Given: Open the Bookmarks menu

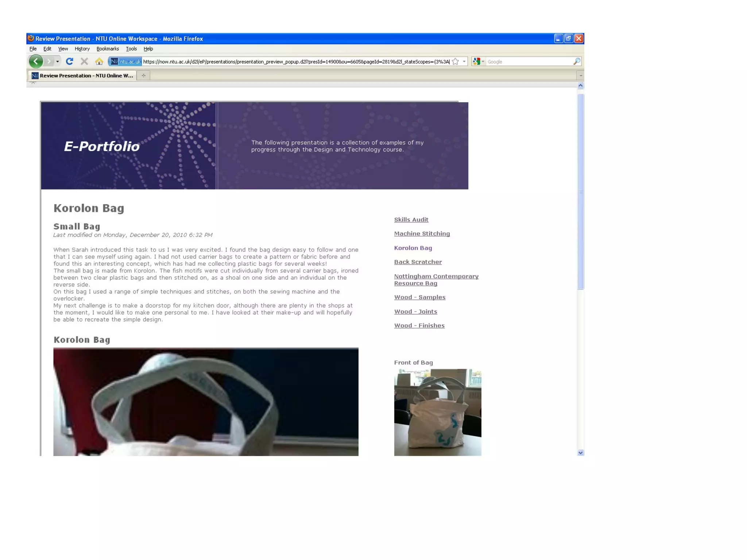Looking at the screenshot, I should (108, 48).
